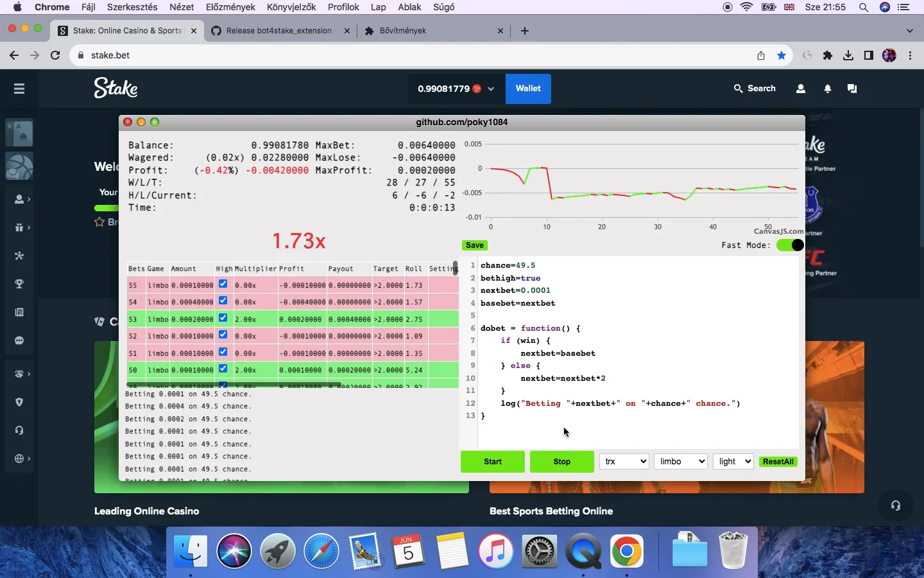Open the limbo game dropdown

coord(680,461)
